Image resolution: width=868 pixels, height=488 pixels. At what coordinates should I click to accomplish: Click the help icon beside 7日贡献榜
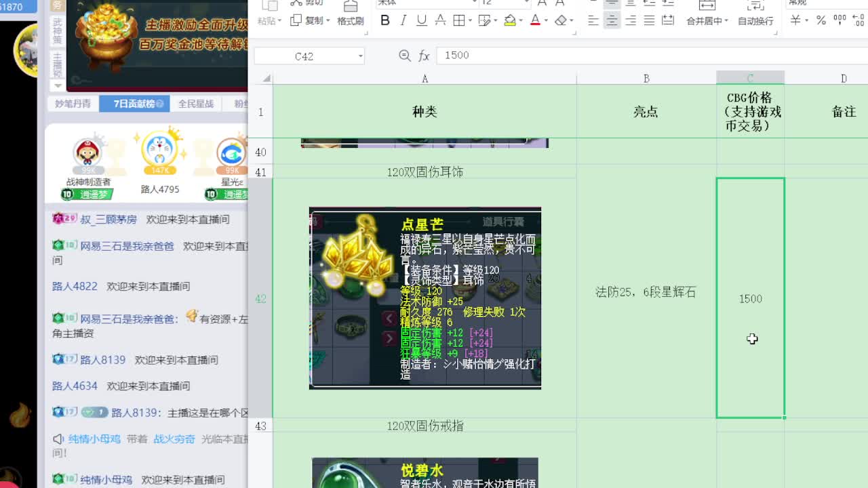click(160, 104)
